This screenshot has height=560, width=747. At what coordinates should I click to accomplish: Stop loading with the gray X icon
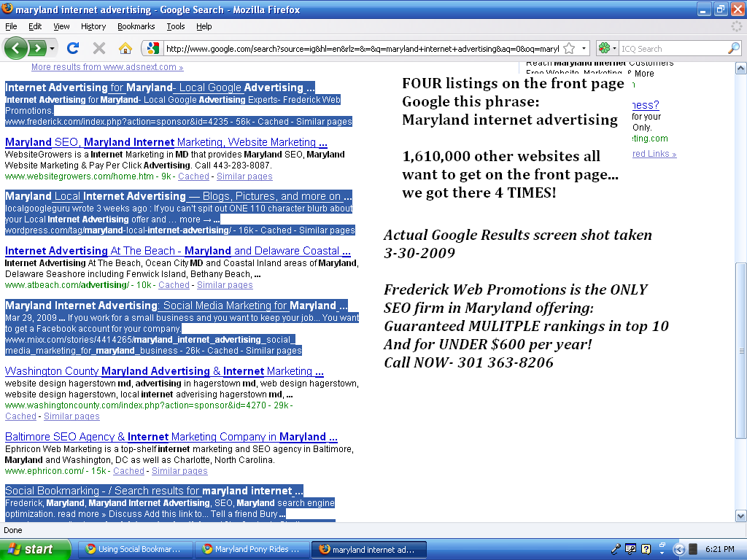click(x=99, y=48)
